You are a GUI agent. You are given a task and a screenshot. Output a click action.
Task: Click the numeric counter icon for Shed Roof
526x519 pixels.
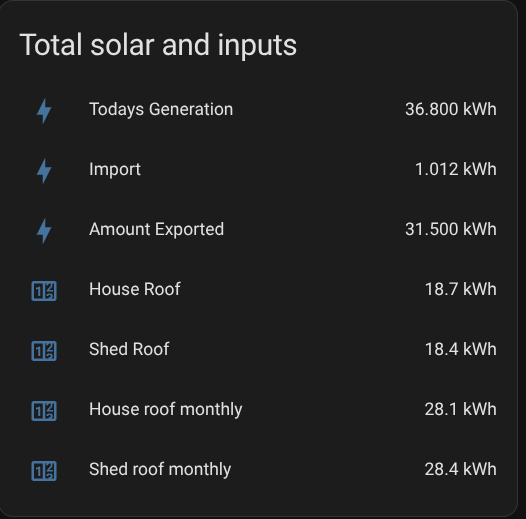pyautogui.click(x=44, y=351)
